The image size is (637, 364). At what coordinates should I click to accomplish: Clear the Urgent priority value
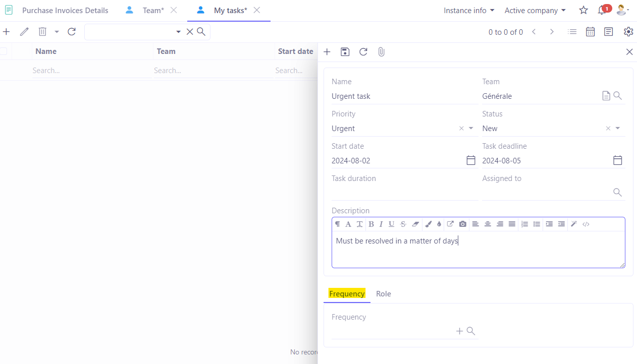pos(461,128)
